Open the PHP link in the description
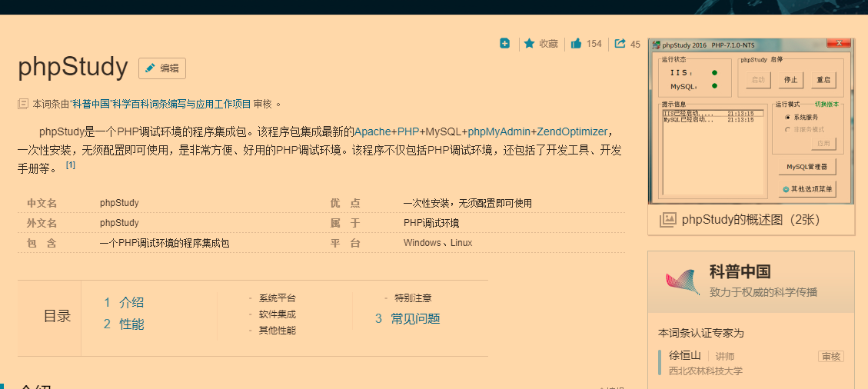This screenshot has width=868, height=389. tap(408, 131)
